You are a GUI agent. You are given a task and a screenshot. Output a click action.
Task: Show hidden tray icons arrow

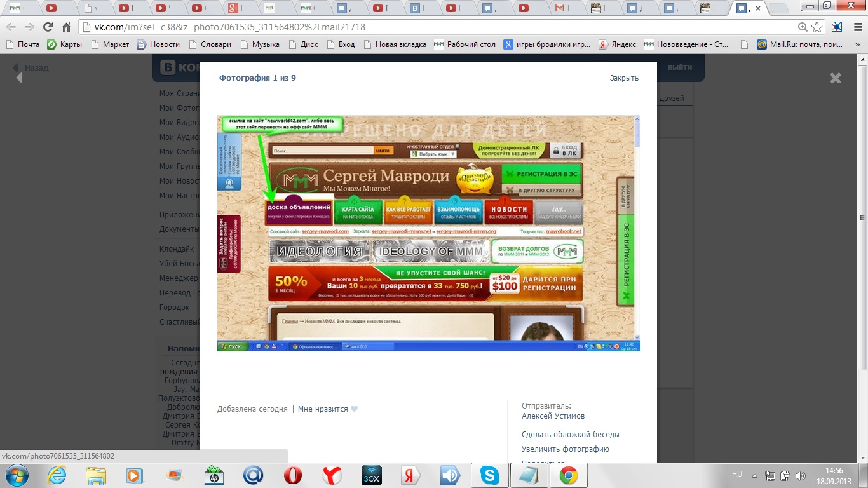click(754, 475)
